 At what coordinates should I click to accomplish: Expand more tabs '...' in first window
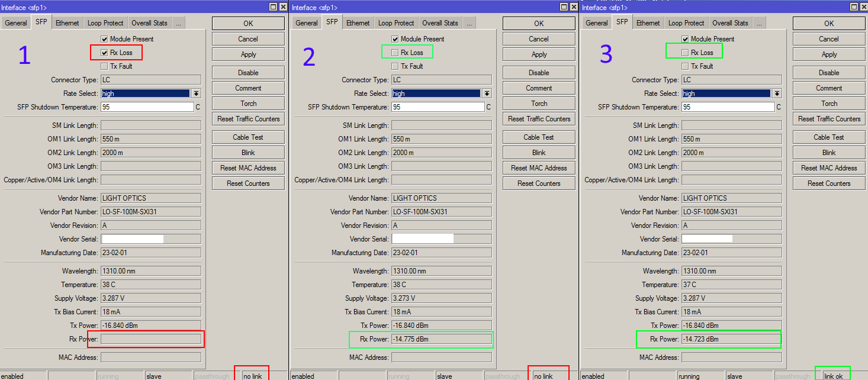178,23
